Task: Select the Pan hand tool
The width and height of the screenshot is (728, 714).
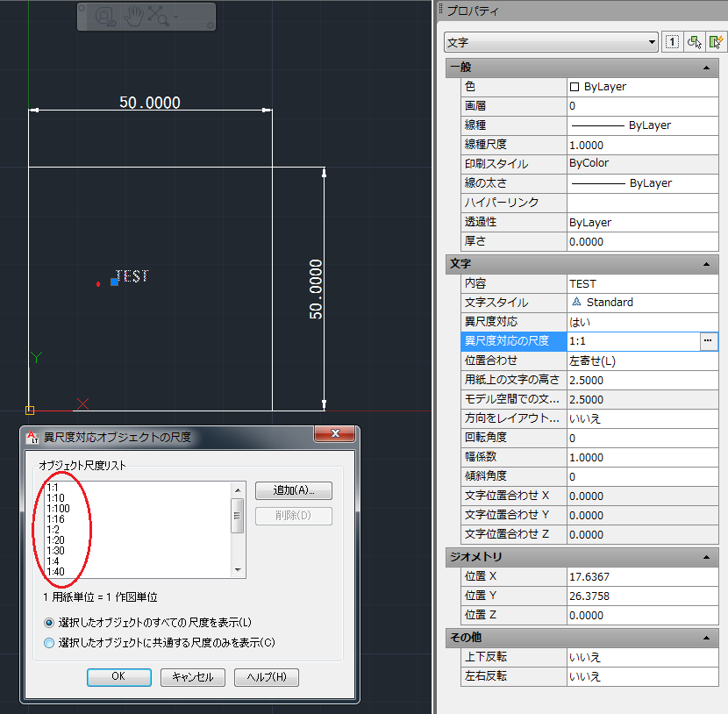Action: tap(132, 16)
